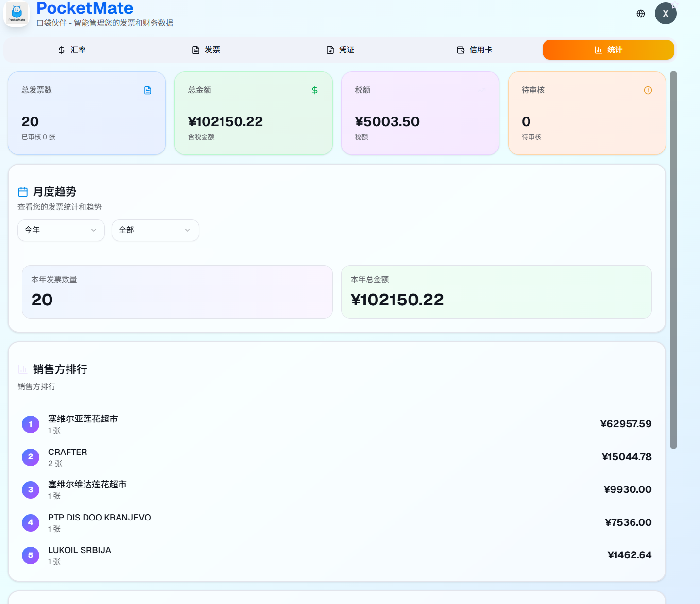The image size is (700, 604).
Task: Open the language globe icon
Action: coord(641,14)
